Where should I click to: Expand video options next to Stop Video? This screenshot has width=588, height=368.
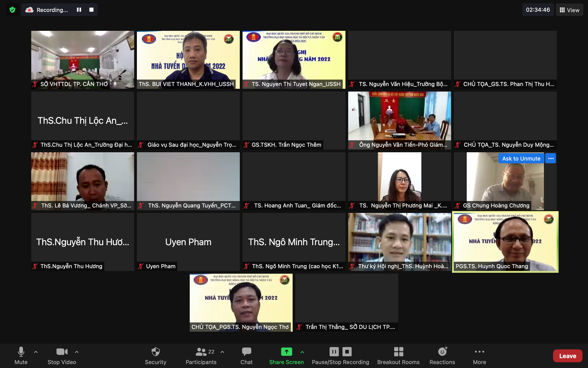coord(76,352)
